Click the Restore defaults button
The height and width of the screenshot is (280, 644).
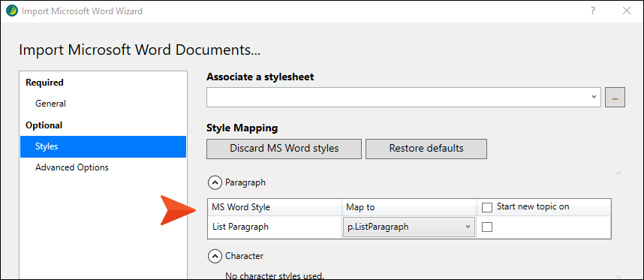click(x=426, y=149)
